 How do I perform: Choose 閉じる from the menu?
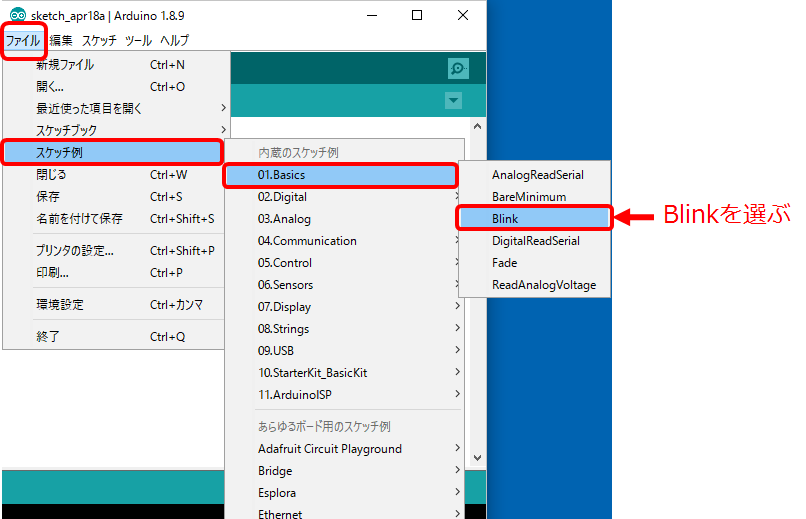(x=114, y=175)
